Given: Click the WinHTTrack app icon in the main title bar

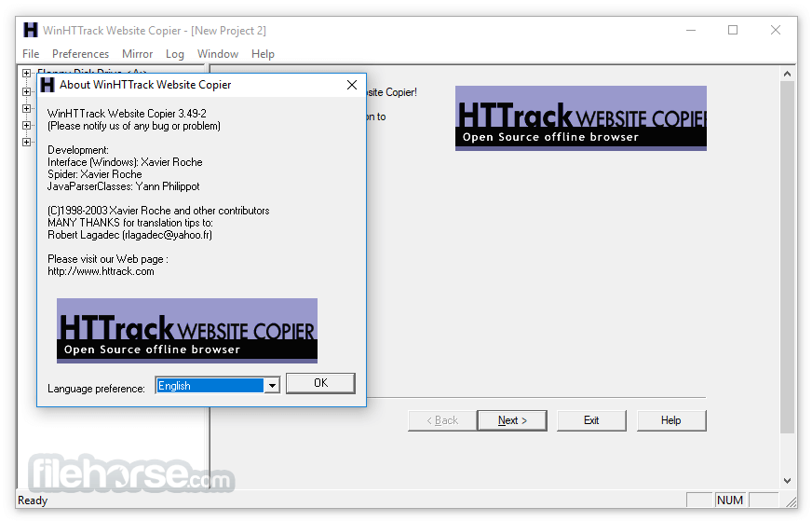Looking at the screenshot, I should 31,30.
